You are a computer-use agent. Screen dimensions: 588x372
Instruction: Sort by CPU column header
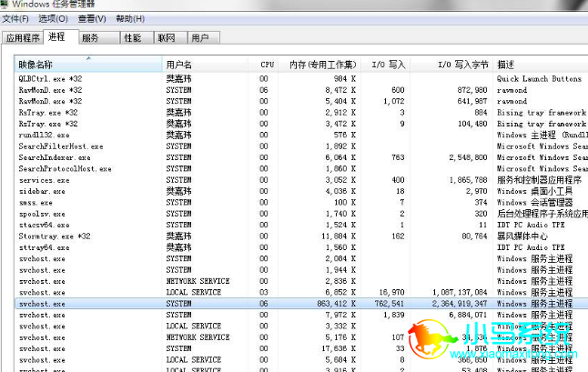[x=263, y=65]
